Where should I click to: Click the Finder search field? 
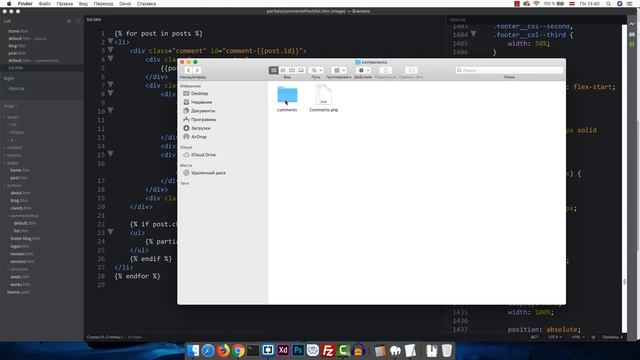pyautogui.click(x=509, y=70)
